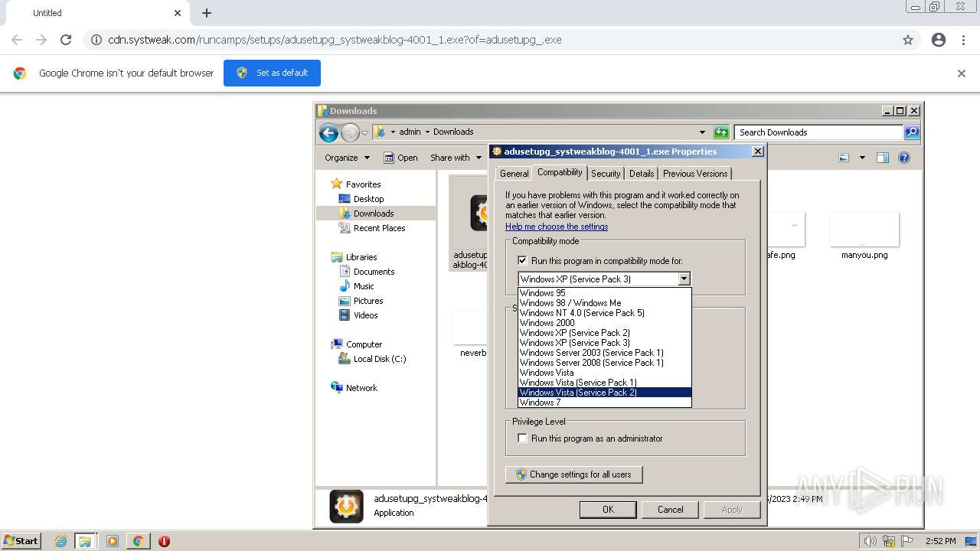Uncheck Run this program in compatibility mode
The height and width of the screenshot is (551, 980).
522,261
